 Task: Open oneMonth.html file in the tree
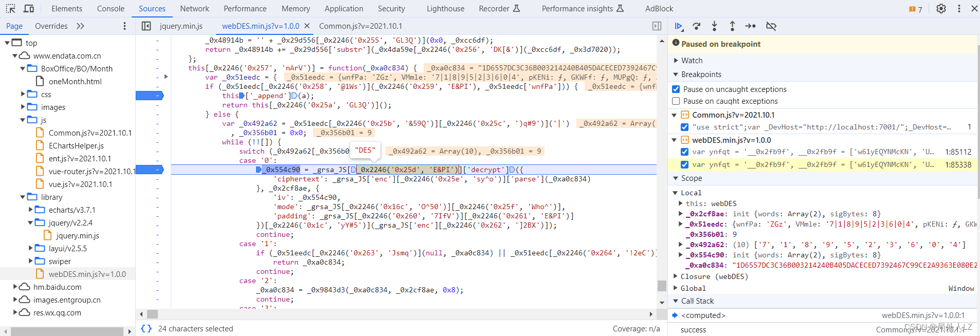click(75, 82)
